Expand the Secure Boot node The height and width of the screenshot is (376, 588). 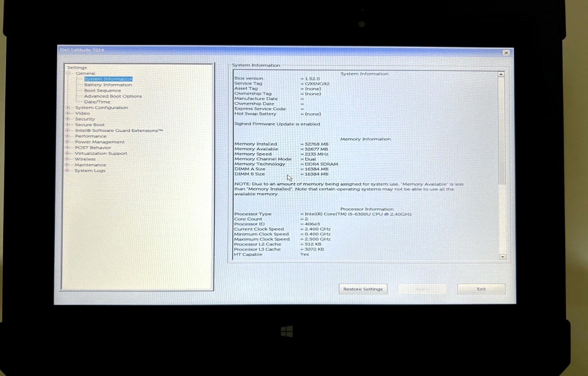(x=67, y=125)
